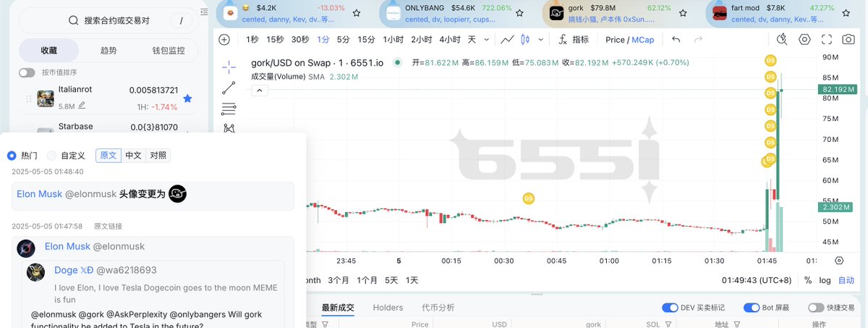Open the add symbol plus icon

(224, 40)
